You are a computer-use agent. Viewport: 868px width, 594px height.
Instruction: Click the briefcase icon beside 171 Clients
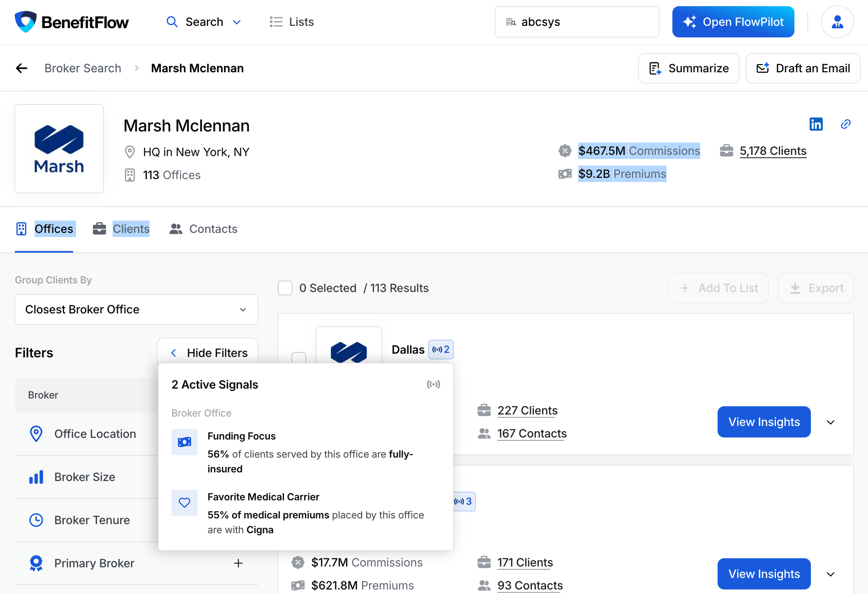click(484, 562)
